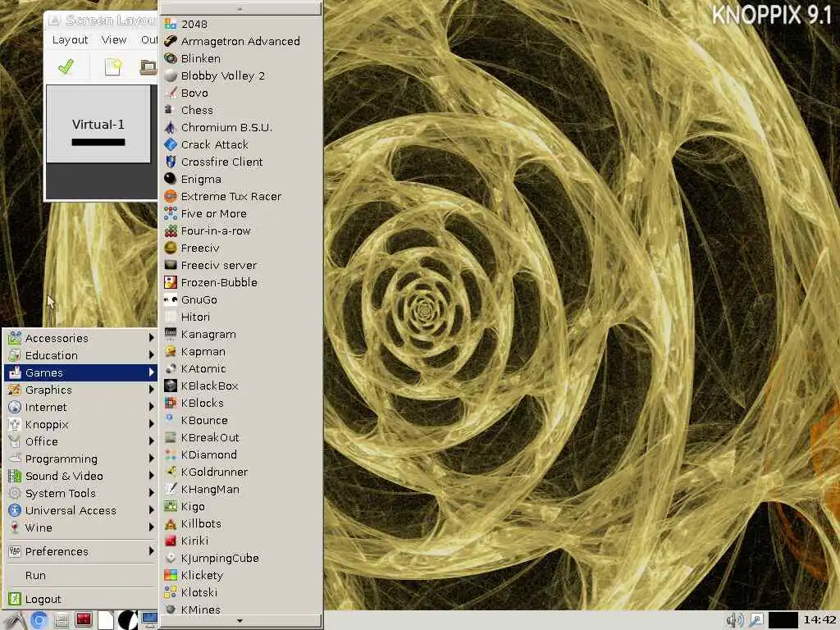Viewport: 840px width, 630px height.
Task: Launch KAtomic
Action: pyautogui.click(x=241, y=368)
